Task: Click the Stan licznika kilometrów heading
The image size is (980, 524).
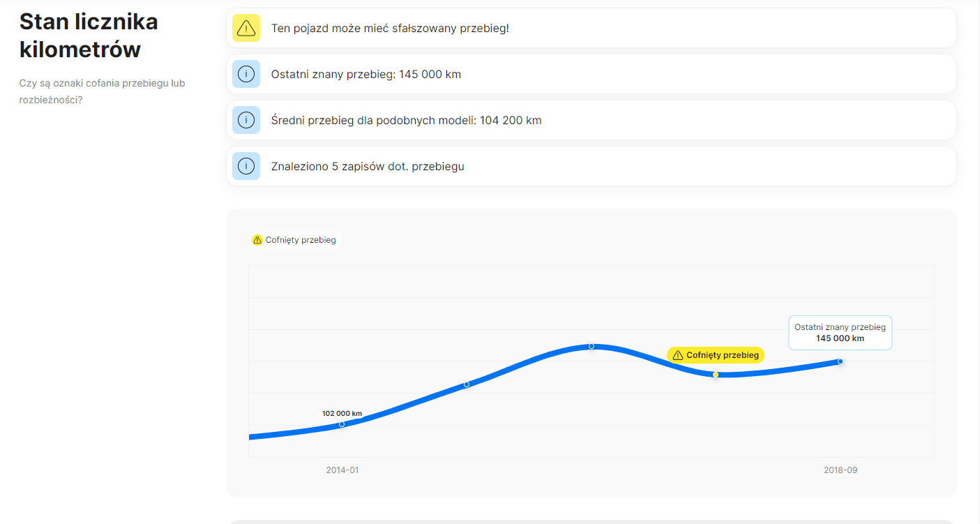Action: click(x=89, y=36)
